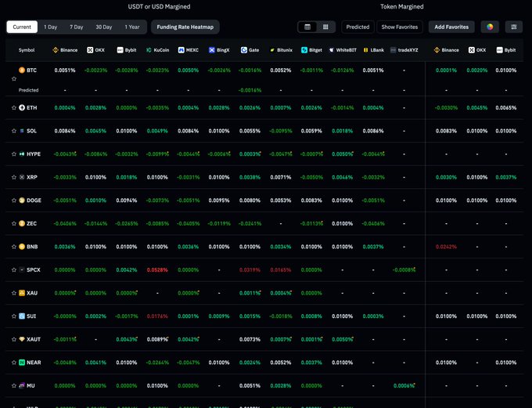Click BNB token-margined rate 0.0242%
Screen dimensions: 532x408
[x=446, y=247]
